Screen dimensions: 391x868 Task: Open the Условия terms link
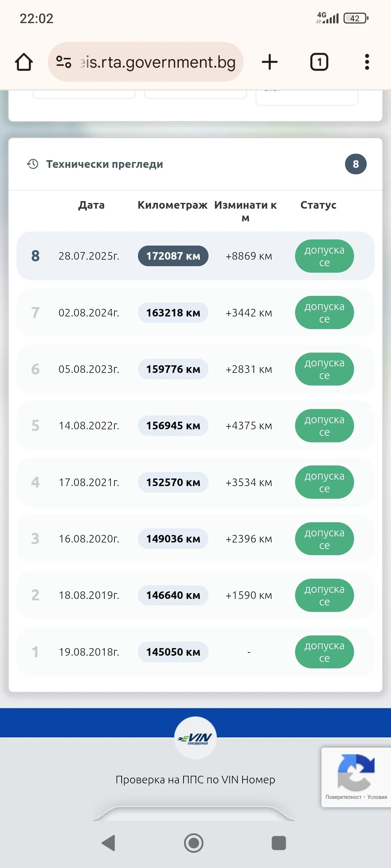(377, 797)
